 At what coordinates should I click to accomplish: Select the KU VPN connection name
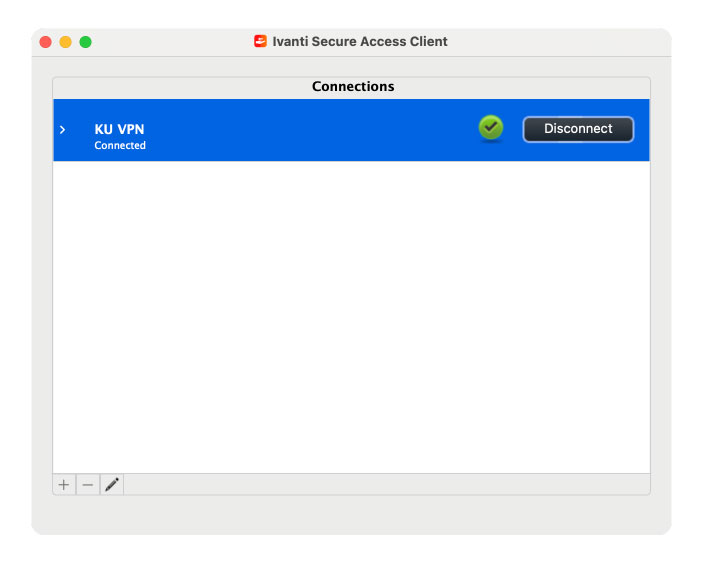119,129
